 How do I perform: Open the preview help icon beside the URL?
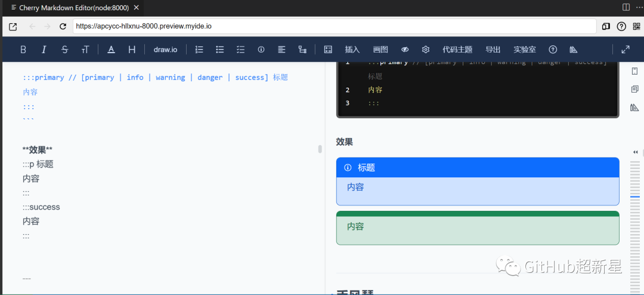pyautogui.click(x=621, y=27)
